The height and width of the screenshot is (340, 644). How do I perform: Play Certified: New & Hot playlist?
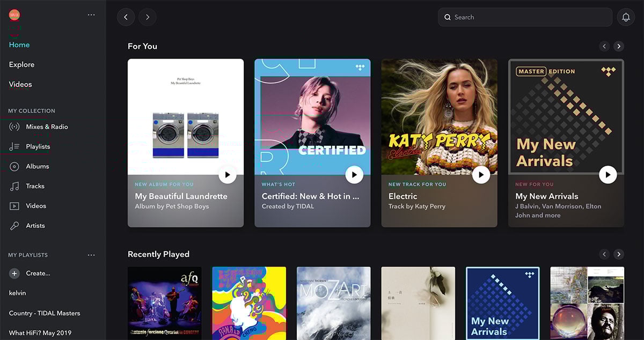tap(354, 175)
